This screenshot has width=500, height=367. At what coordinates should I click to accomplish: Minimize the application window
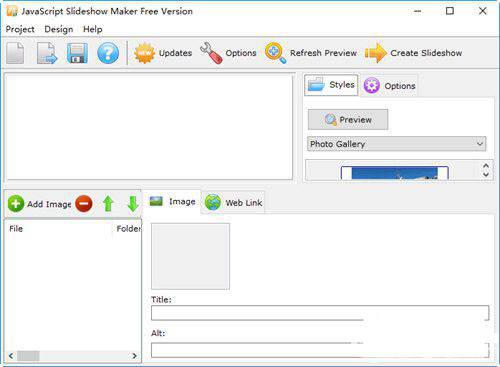[x=417, y=11]
